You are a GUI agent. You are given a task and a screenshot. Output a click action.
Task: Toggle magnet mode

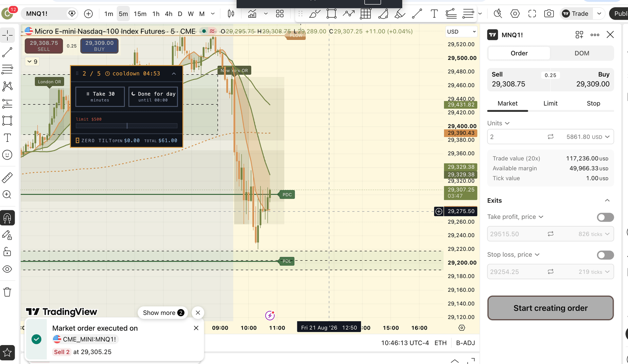(x=7, y=218)
